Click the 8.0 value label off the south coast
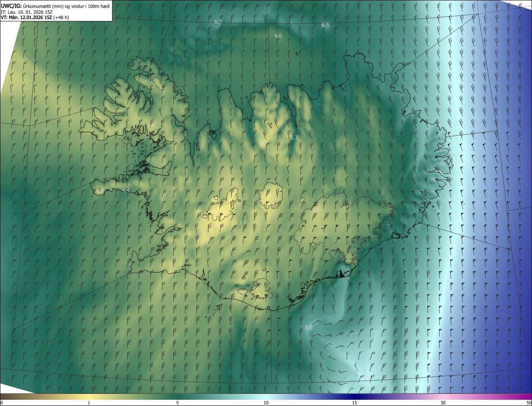 click(308, 328)
